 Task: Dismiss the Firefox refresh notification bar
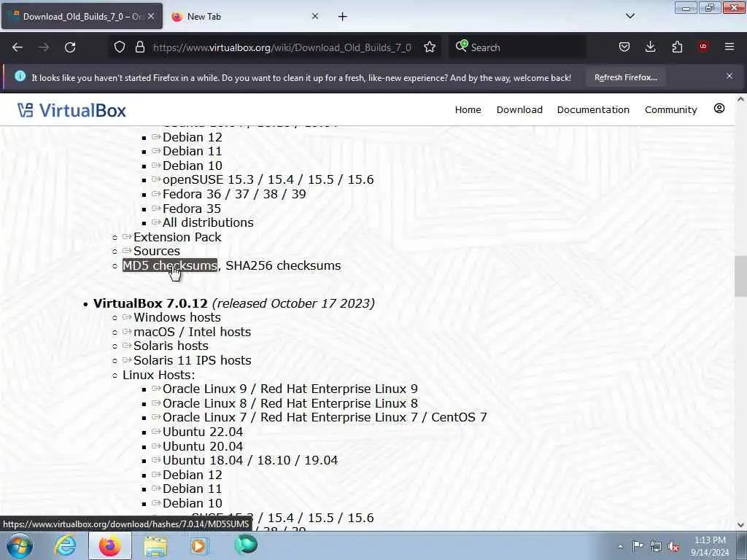click(729, 76)
